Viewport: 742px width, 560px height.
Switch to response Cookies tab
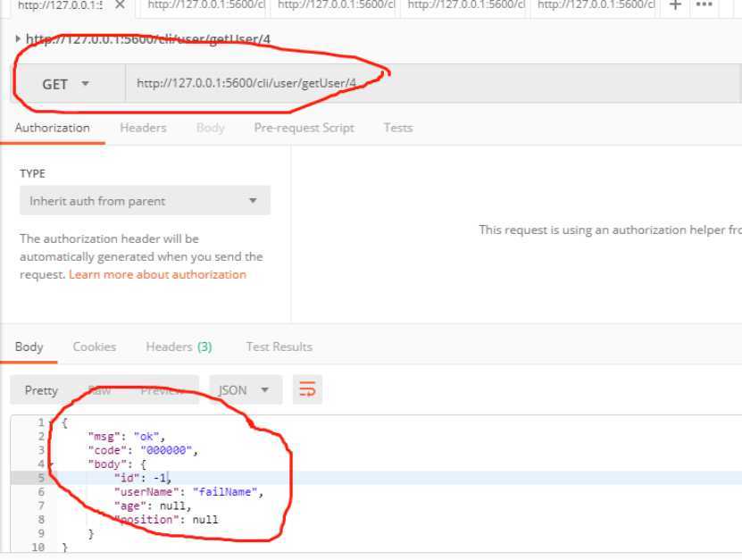pos(95,347)
